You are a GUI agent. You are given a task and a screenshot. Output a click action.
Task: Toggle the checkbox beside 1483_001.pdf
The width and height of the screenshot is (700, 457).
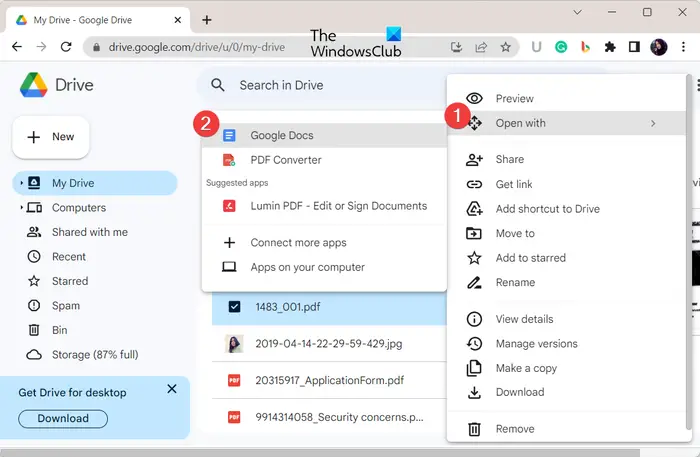coord(234,306)
